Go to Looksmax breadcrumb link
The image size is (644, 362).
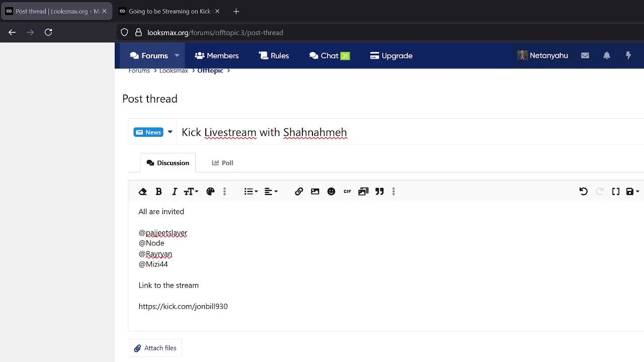(174, 70)
